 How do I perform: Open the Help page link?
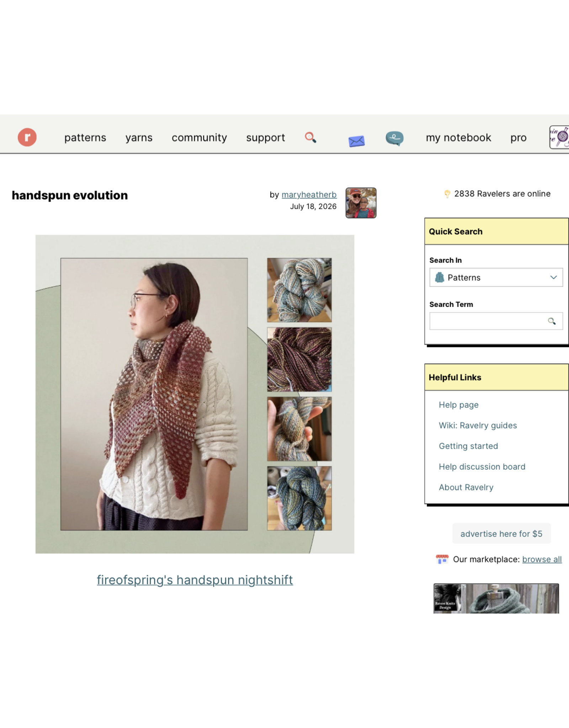(x=459, y=405)
